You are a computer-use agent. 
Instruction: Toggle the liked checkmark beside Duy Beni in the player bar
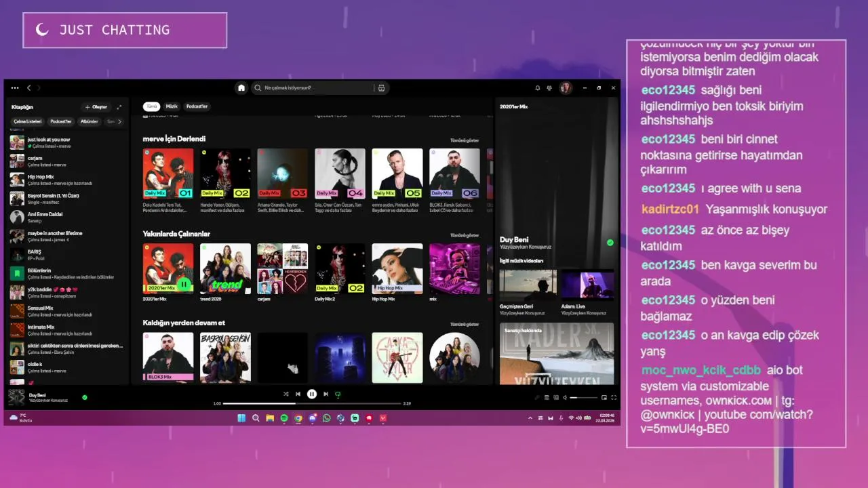85,397
